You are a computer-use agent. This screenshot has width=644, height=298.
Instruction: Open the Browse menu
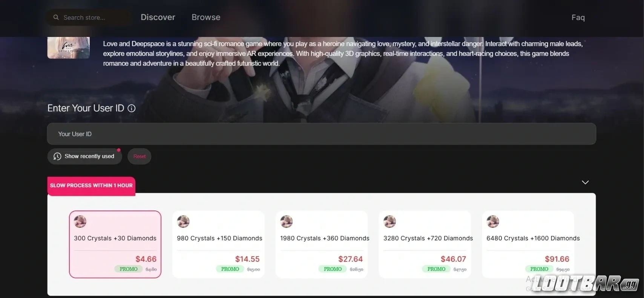[x=206, y=17]
